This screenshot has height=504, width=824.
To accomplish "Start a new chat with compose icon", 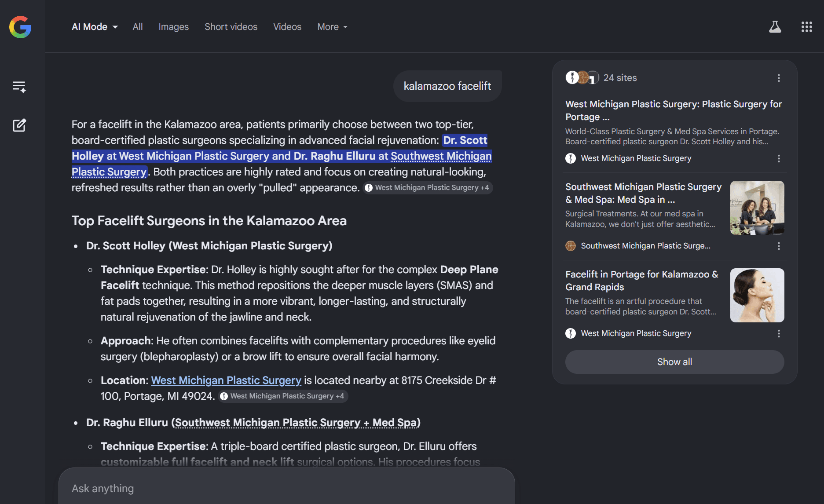I will click(19, 125).
